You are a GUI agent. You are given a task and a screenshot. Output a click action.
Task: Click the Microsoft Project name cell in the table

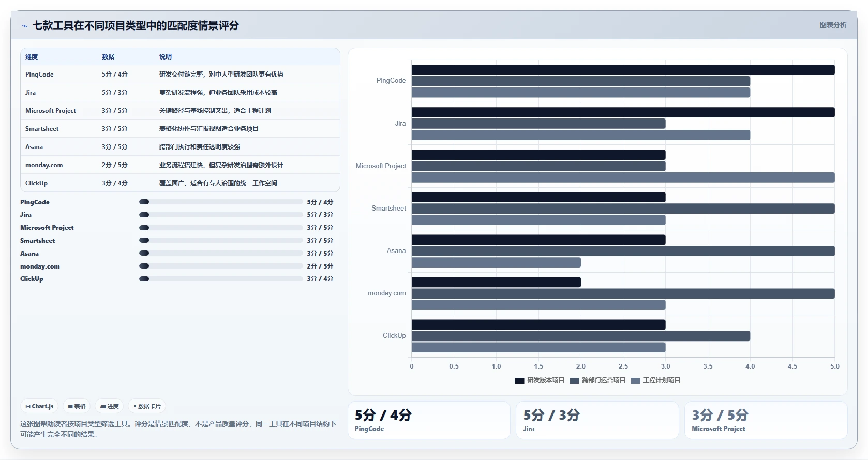[x=51, y=111]
